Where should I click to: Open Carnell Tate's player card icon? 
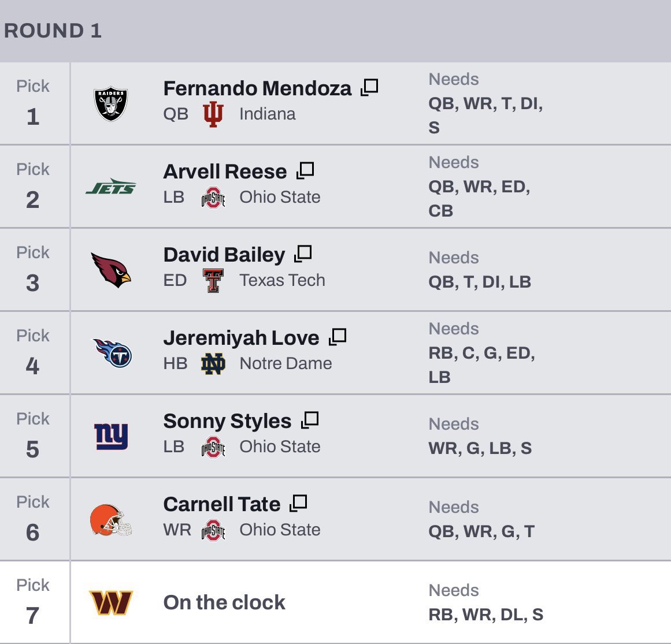pyautogui.click(x=298, y=504)
